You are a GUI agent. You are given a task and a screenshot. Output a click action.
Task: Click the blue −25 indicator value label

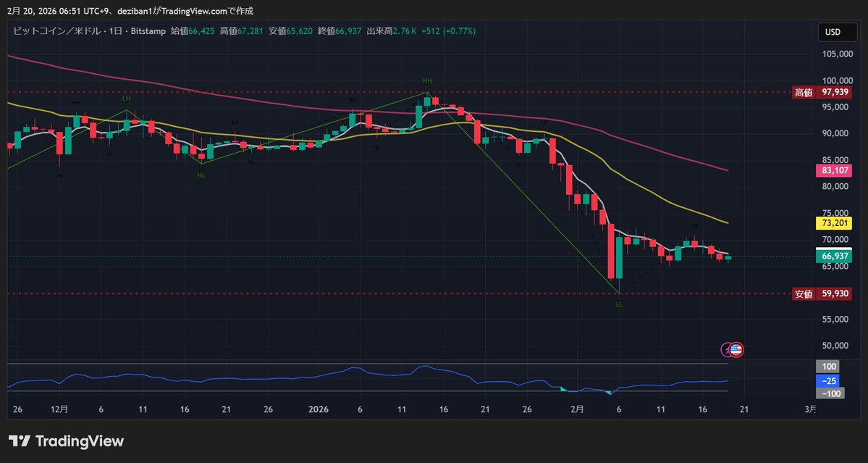[x=828, y=380]
